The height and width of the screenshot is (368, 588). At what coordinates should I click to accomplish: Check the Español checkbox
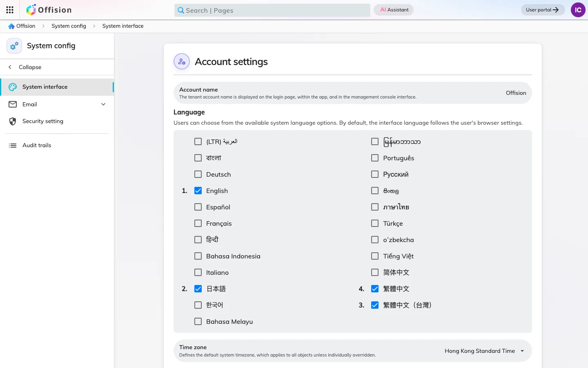[x=198, y=207]
